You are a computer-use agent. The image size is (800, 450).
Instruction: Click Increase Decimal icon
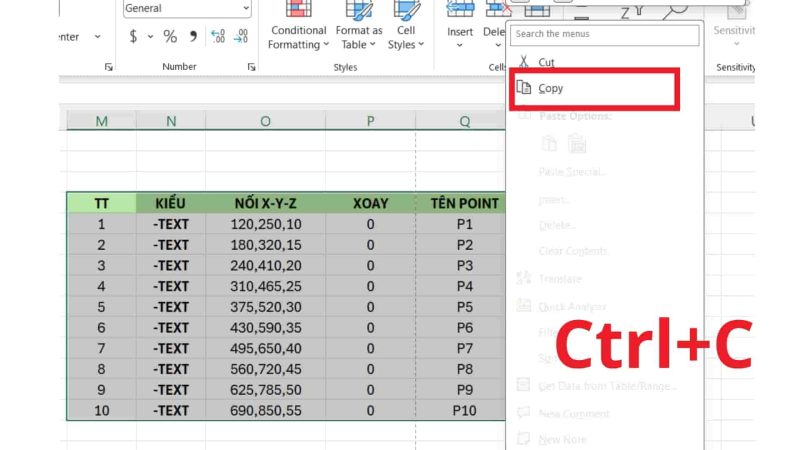coord(218,36)
